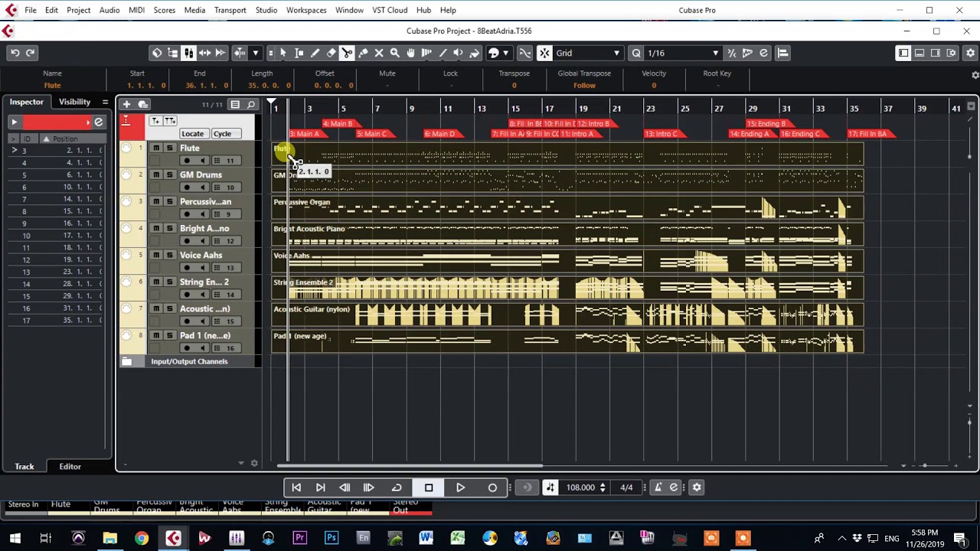Screen dimensions: 980x551
Task: Select the Track tab at bottom
Action: tap(24, 466)
